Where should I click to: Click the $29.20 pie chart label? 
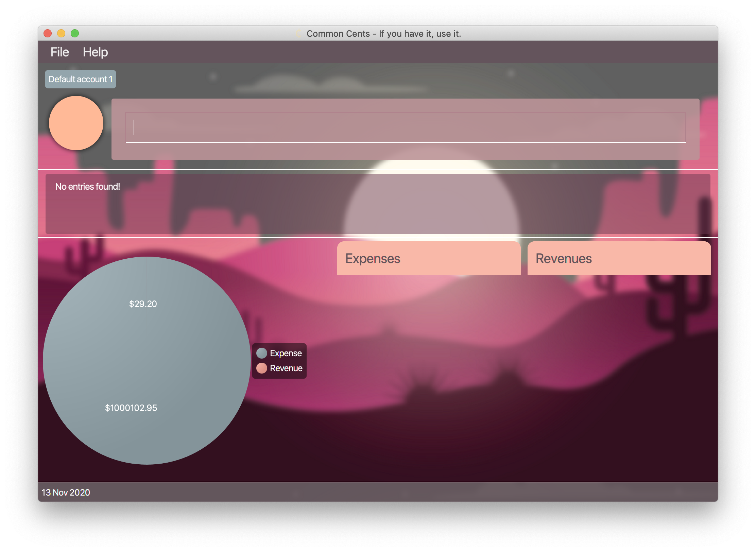click(x=143, y=304)
